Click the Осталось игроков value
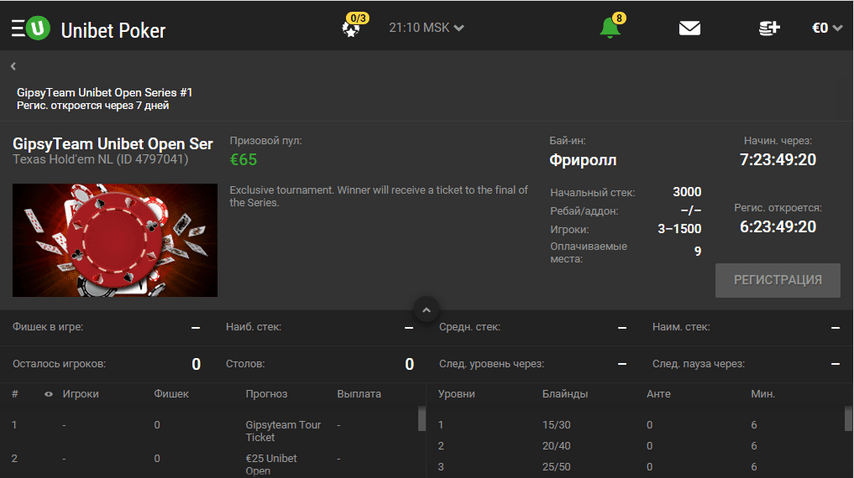This screenshot has width=854, height=478. pos(196,364)
